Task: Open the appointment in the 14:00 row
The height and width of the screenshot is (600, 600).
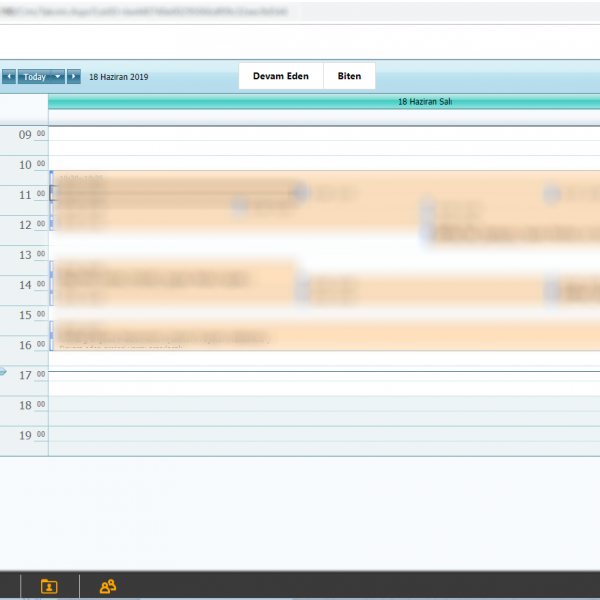Action: click(x=175, y=282)
